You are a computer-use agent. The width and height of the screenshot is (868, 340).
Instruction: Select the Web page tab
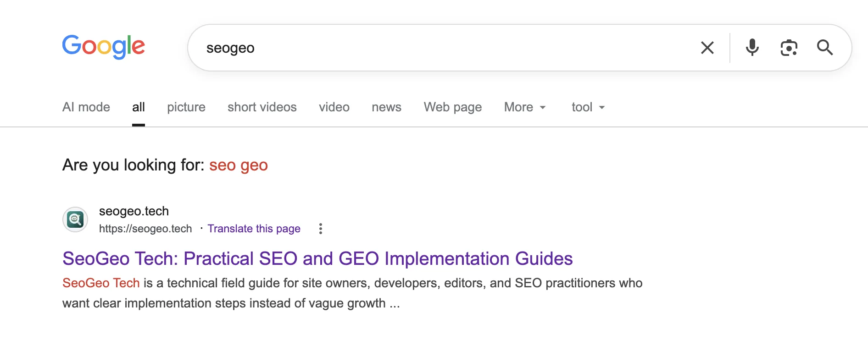coord(453,107)
